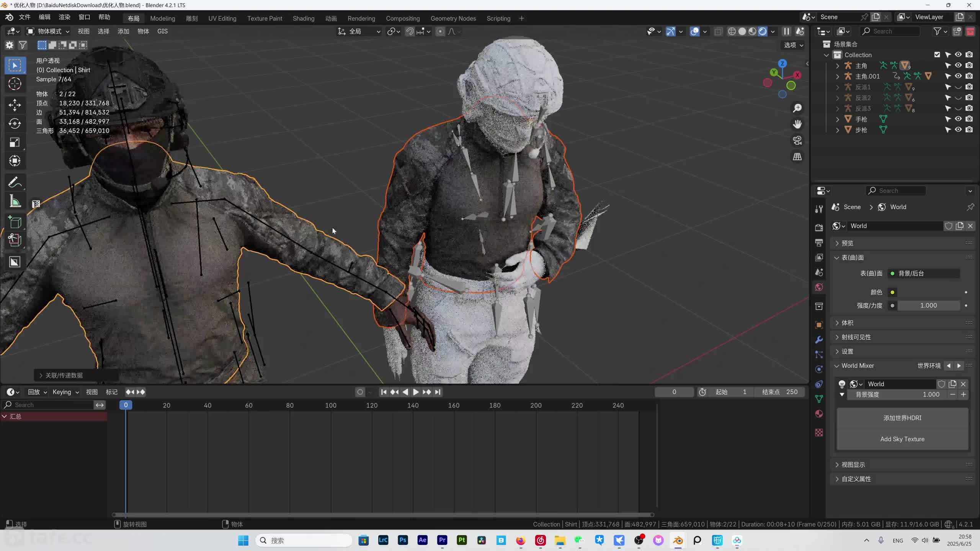Collapse the World Mixer panel
Screen dimensions: 980x551
[857, 366]
